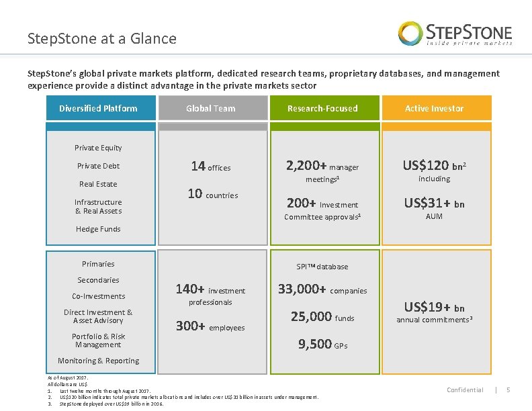This screenshot has height=411, width=532.
Task: Select 'Infrastructure & Real Assets' text
Action: click(98, 207)
